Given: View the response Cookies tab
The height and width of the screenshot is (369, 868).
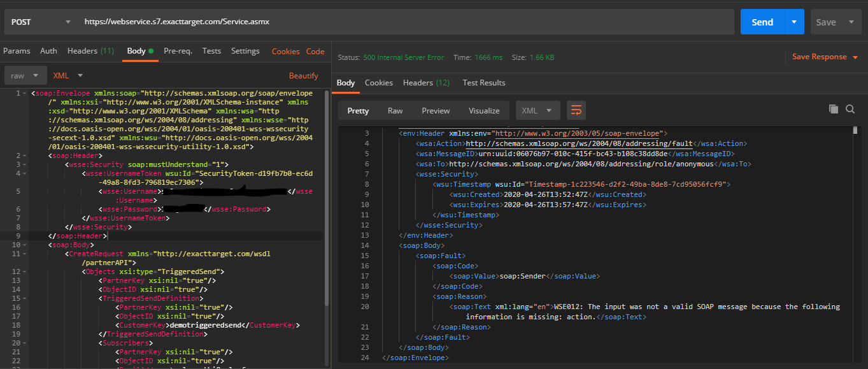Looking at the screenshot, I should (379, 83).
